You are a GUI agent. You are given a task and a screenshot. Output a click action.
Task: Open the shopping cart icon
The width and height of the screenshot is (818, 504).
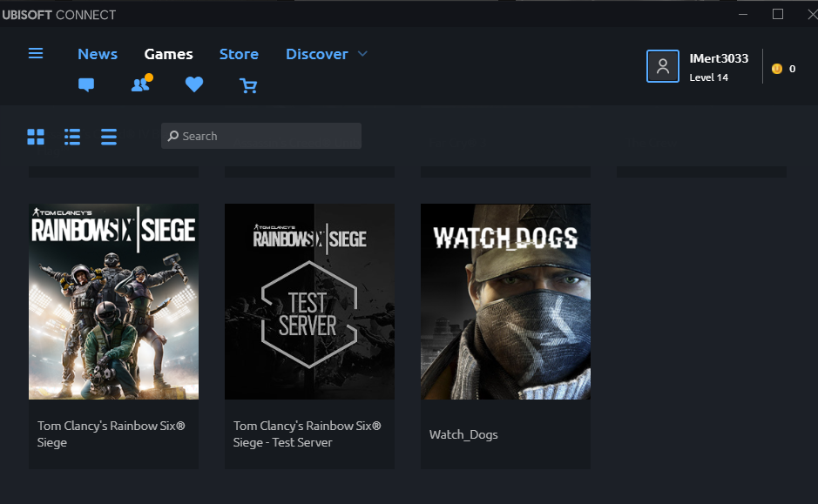coord(248,85)
